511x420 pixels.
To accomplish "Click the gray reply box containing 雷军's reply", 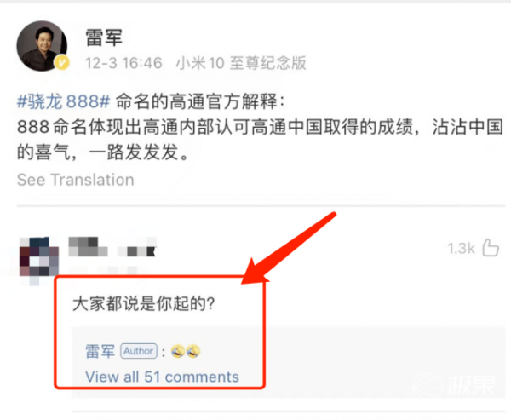I will coord(289,362).
